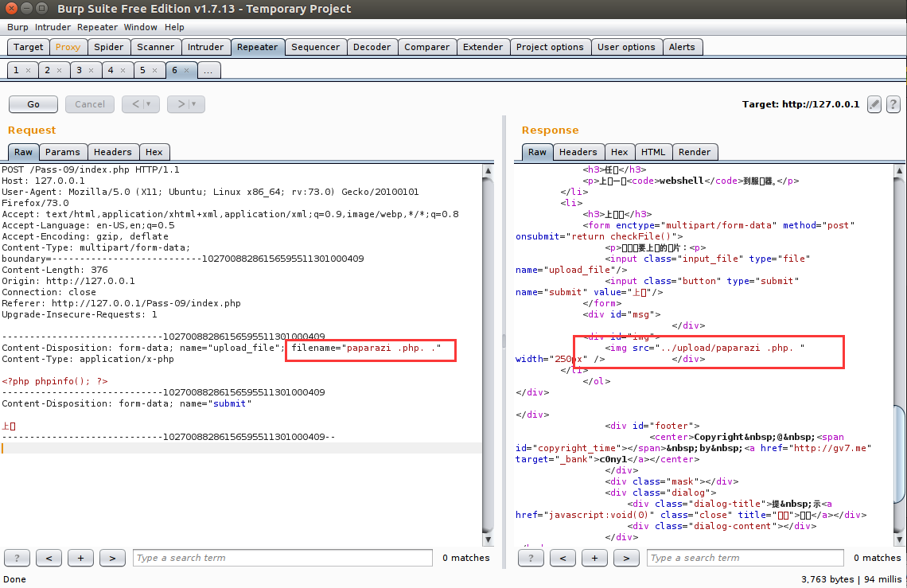Select Repeater tab 3
The height and width of the screenshot is (588, 907).
[x=80, y=71]
